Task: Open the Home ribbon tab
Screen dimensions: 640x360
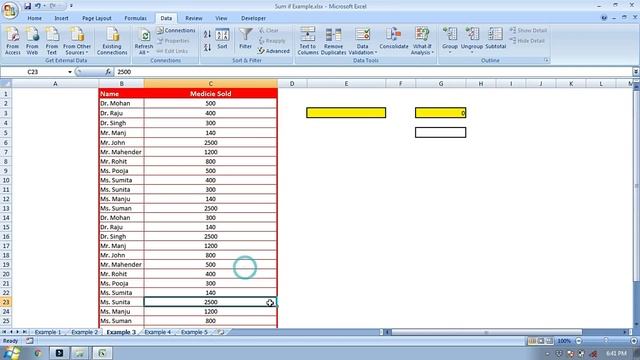Action: pyautogui.click(x=34, y=18)
